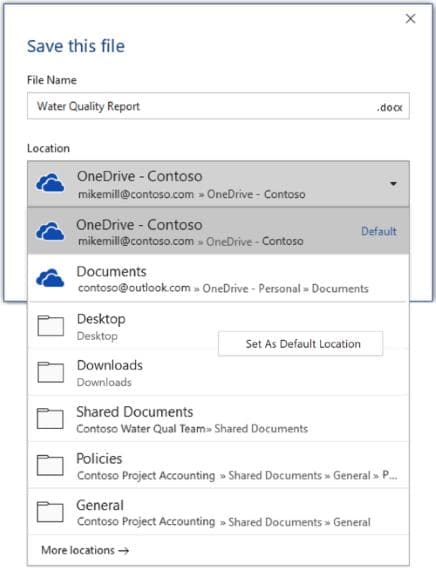The width and height of the screenshot is (436, 572).
Task: Open More locations link
Action: (x=85, y=550)
